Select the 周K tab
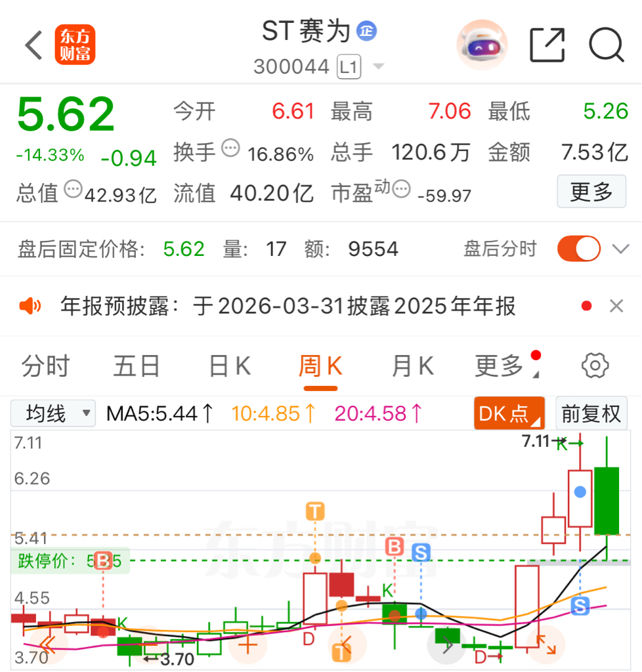The height and width of the screenshot is (672, 642). (x=320, y=366)
